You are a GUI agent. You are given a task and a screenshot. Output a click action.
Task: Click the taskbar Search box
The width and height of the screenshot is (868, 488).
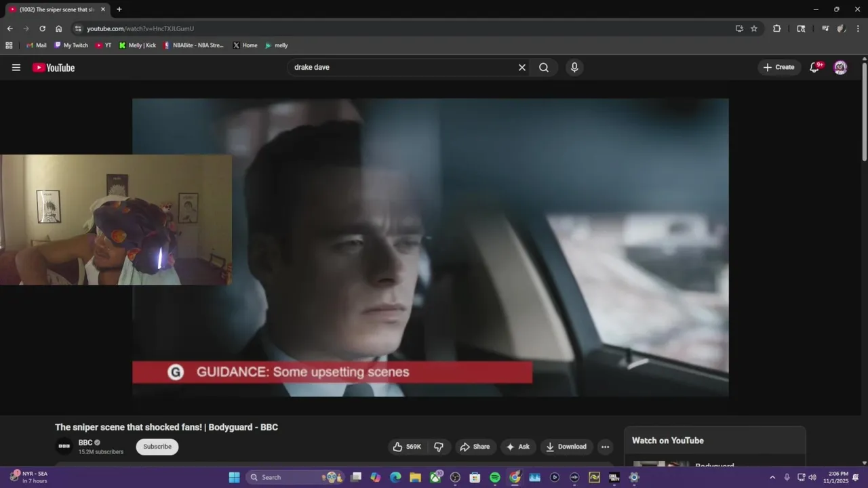[294, 477]
